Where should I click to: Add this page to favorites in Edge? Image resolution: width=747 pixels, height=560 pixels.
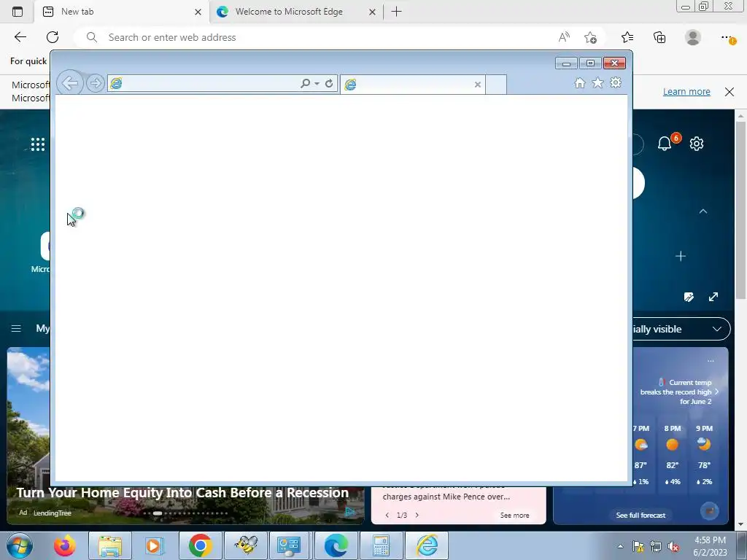(x=590, y=37)
